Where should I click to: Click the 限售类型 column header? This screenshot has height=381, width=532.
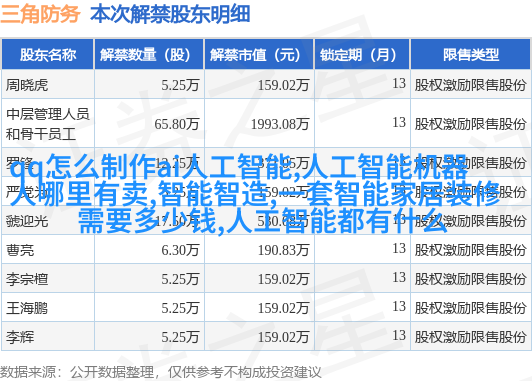tap(471, 54)
